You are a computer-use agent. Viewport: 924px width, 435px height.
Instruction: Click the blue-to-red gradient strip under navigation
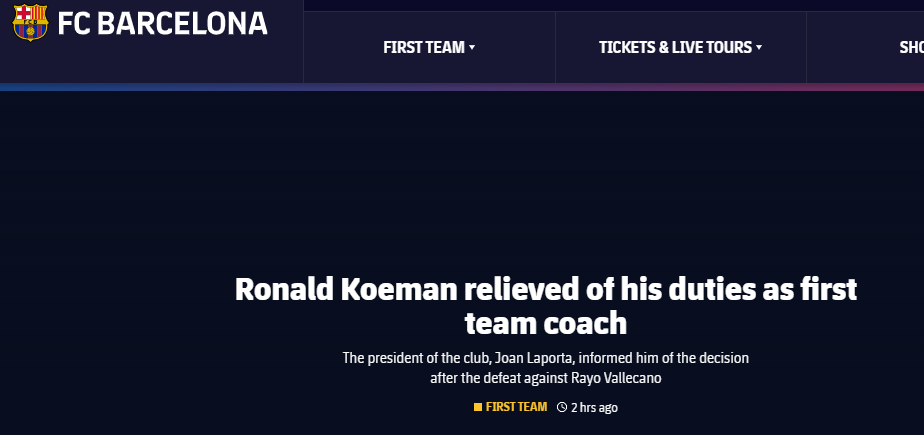click(x=462, y=87)
